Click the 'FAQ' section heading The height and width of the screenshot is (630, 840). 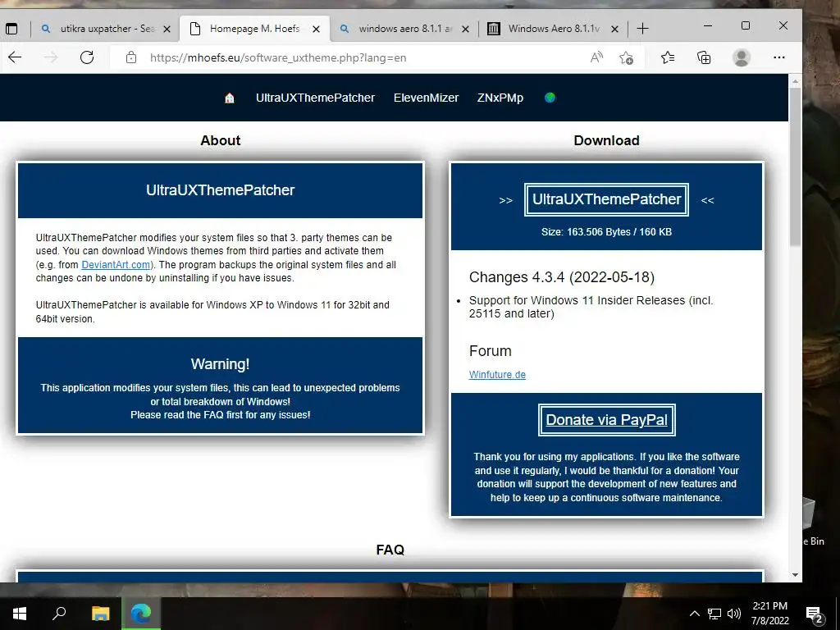coord(390,550)
